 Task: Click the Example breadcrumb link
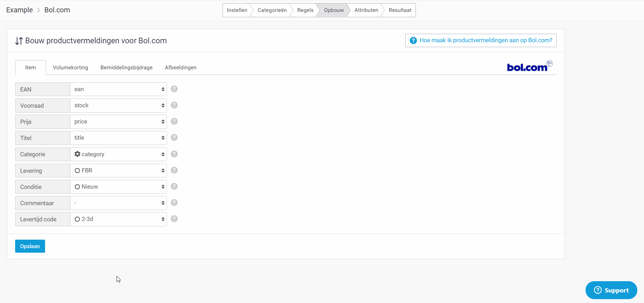[x=19, y=10]
